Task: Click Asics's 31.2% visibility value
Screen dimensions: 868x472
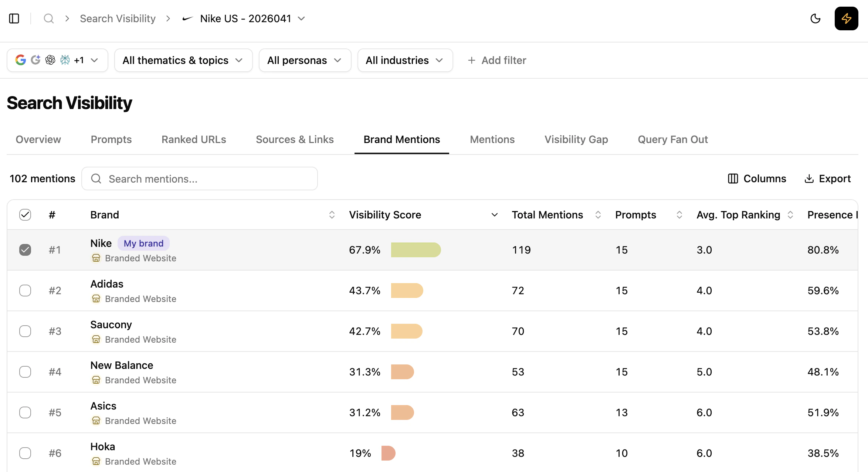Action: (365, 412)
